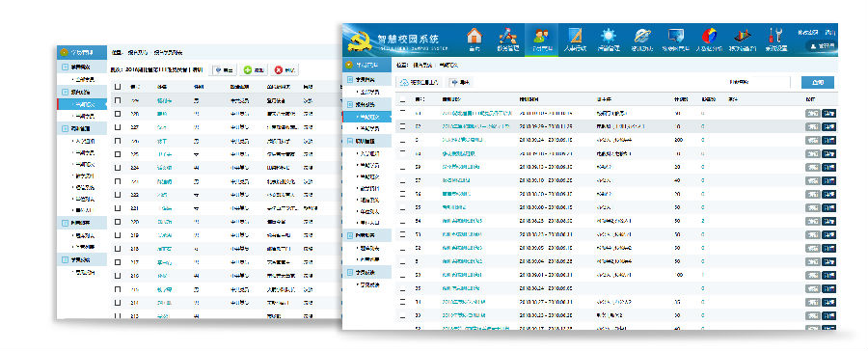Collapse topmost sidebar section in back window
This screenshot has height=351, width=868.
(x=81, y=67)
